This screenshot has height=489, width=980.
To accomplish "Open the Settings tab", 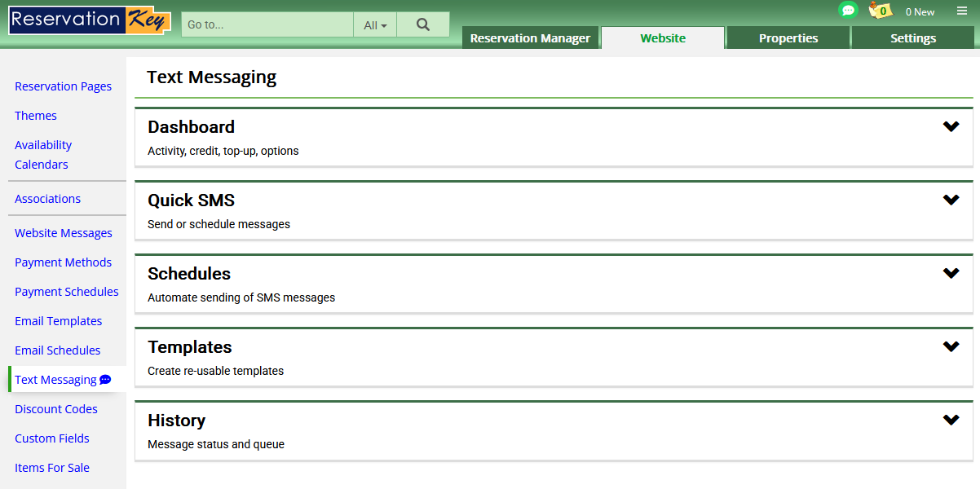I will [912, 38].
